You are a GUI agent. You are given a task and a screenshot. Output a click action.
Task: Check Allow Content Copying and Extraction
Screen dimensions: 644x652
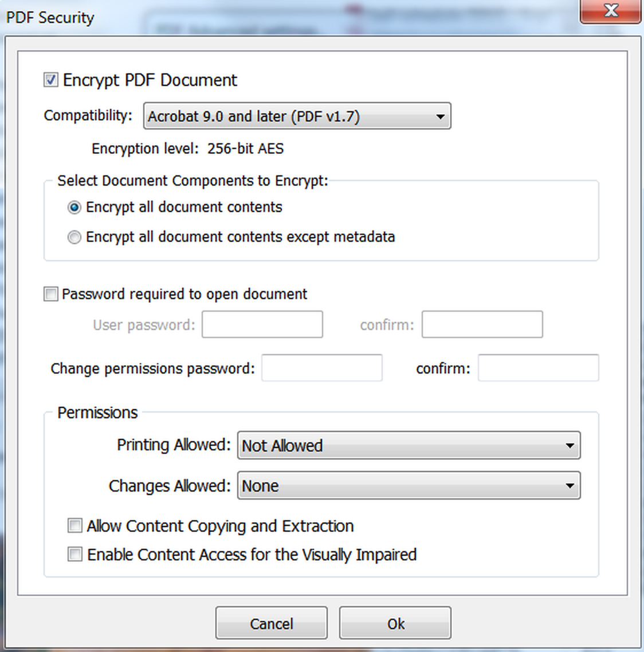coord(75,525)
